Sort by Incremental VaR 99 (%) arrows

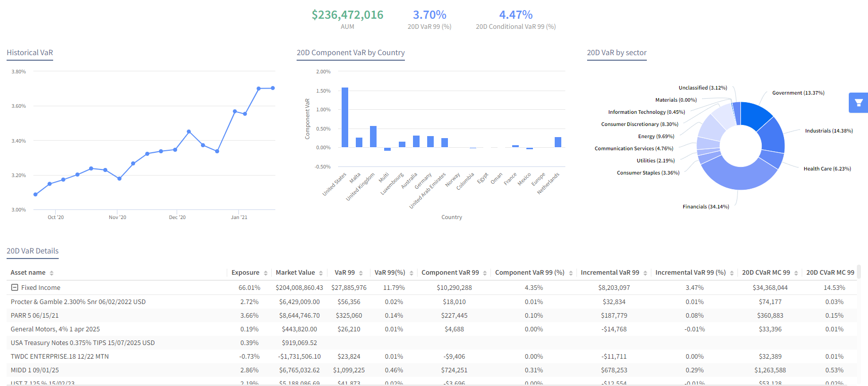click(732, 273)
